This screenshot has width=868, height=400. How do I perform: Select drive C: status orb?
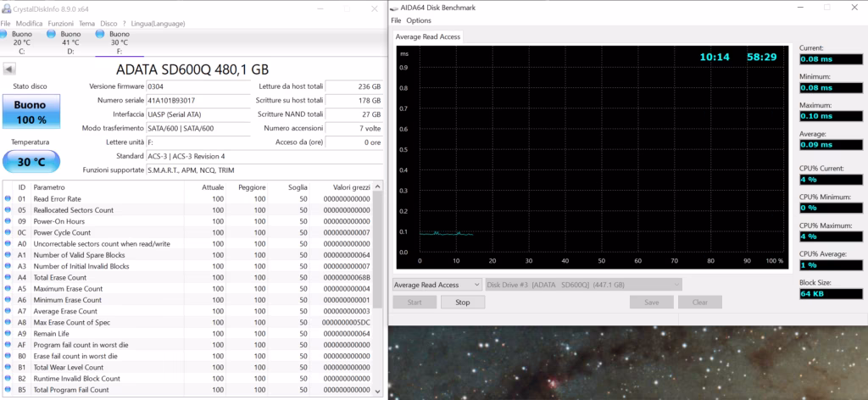pyautogui.click(x=3, y=34)
